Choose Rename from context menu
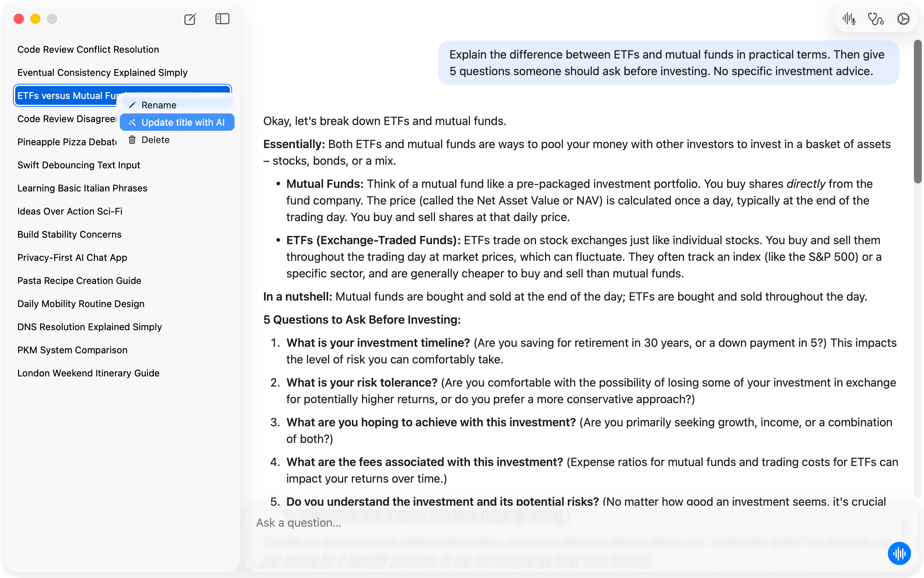 pyautogui.click(x=177, y=105)
